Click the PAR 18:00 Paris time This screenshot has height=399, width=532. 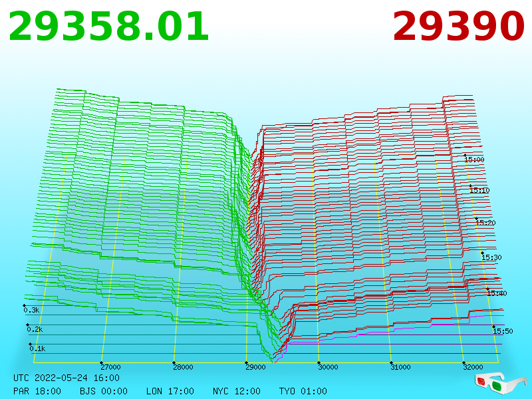pos(37,391)
